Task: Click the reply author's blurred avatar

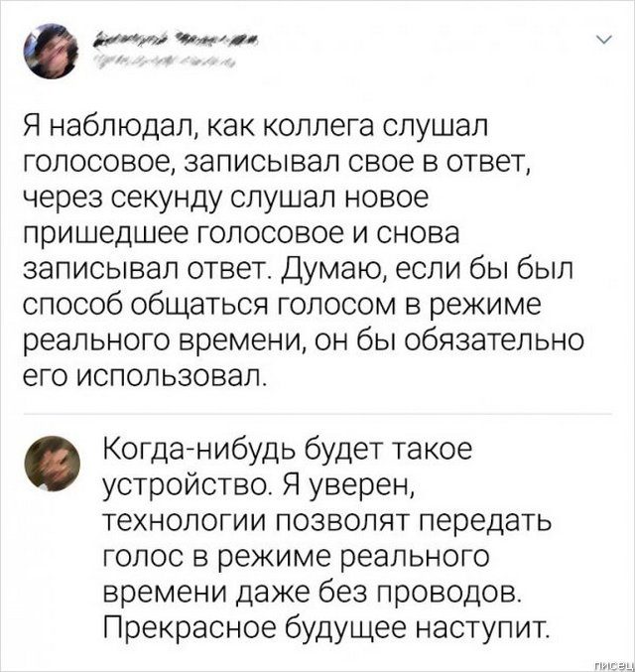Action: click(49, 462)
